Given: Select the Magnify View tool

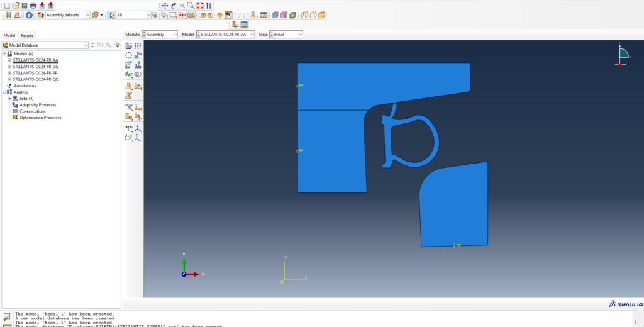Looking at the screenshot, I should tap(182, 5).
